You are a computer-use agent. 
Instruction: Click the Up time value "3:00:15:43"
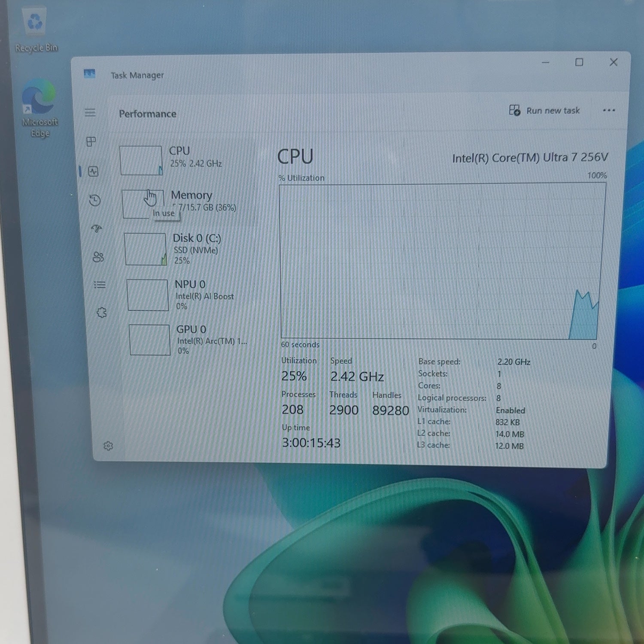tap(311, 443)
